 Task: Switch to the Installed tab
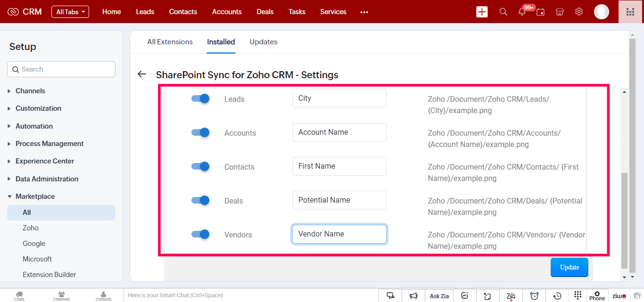point(221,42)
